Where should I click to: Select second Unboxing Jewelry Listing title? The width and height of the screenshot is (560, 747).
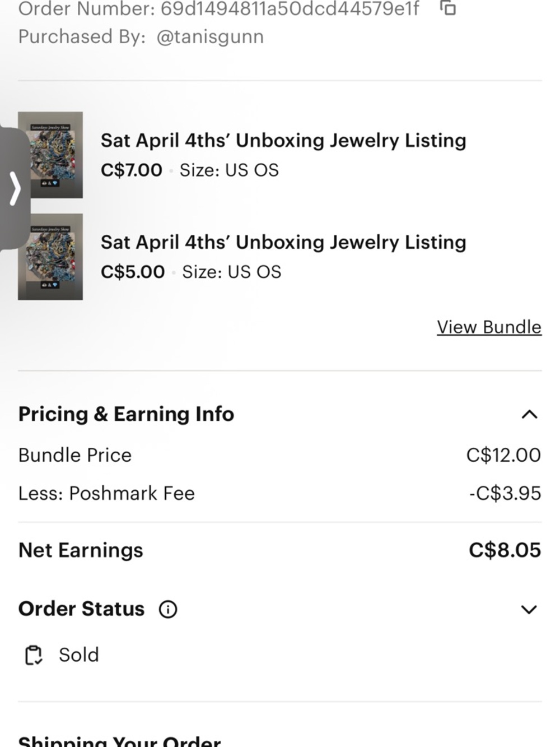283,243
